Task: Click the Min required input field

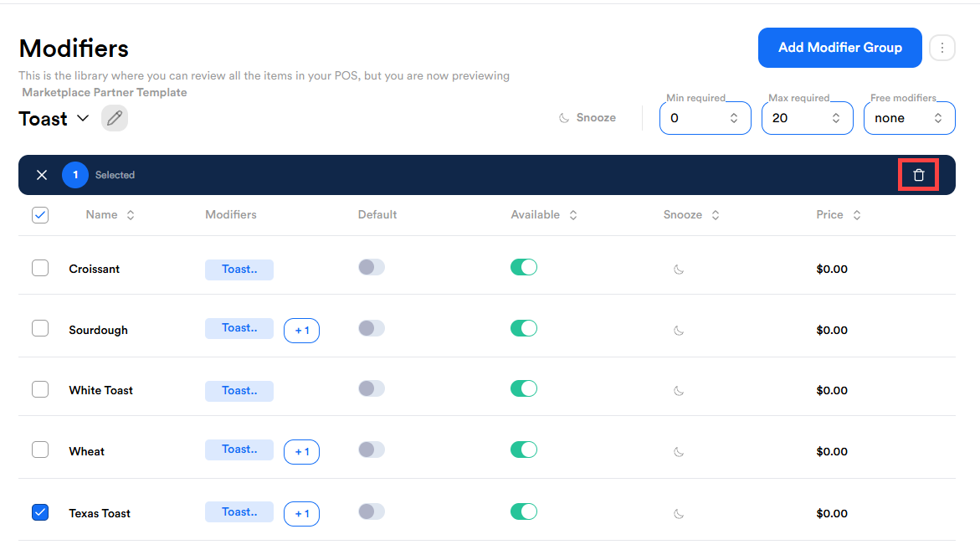Action: (705, 118)
